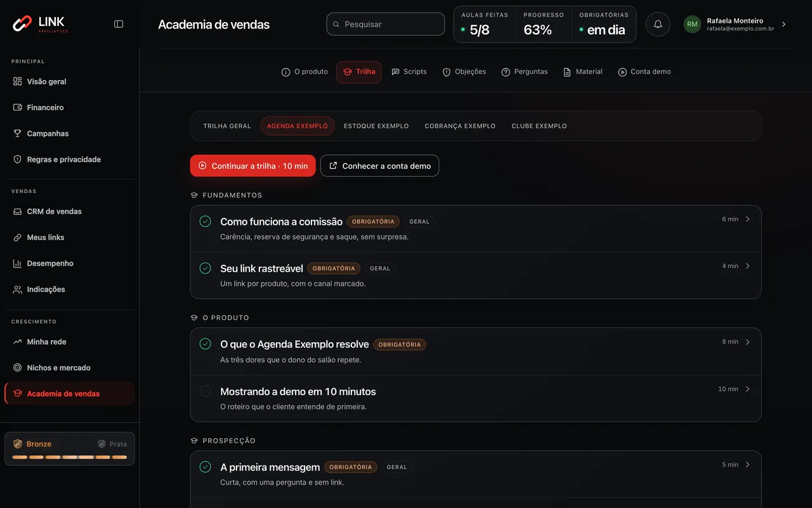Toggle completion circle for Seu link rastreável
The image size is (812, 508).
coord(205,268)
